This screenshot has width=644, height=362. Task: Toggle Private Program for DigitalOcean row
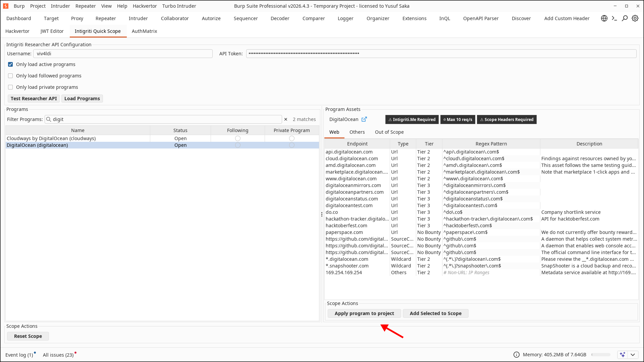tap(292, 145)
